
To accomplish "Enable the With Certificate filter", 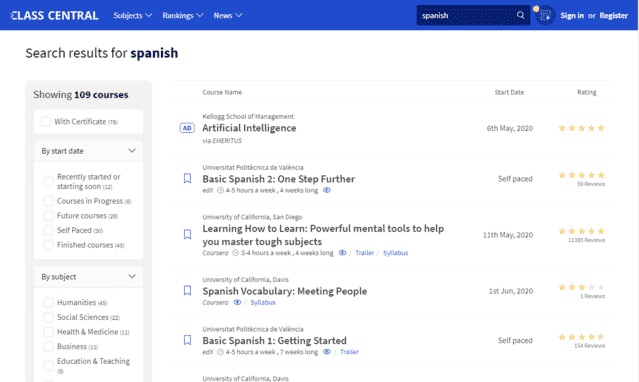I will [46, 121].
